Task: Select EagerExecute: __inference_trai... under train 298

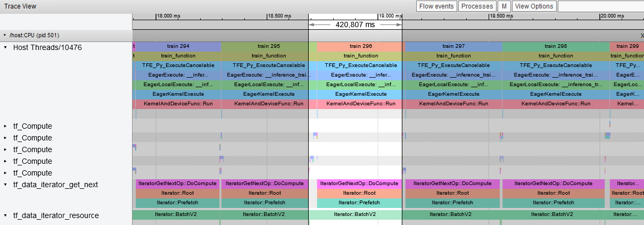Action: 556,75
